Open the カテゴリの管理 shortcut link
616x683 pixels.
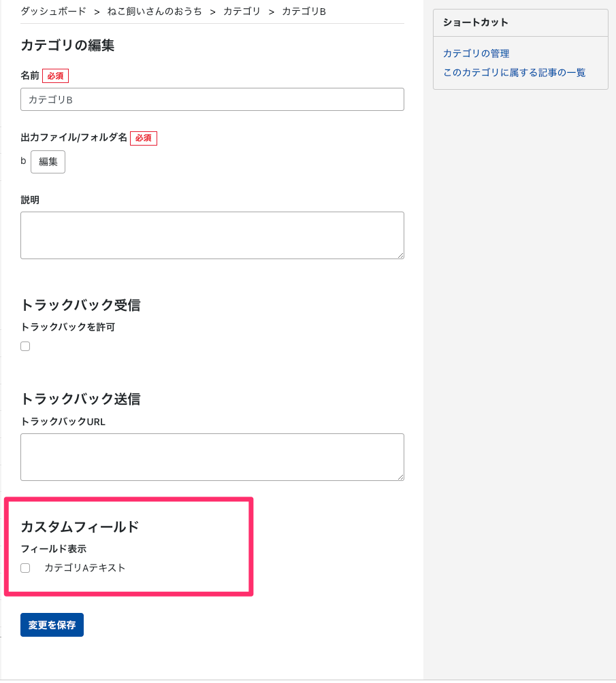pos(476,54)
